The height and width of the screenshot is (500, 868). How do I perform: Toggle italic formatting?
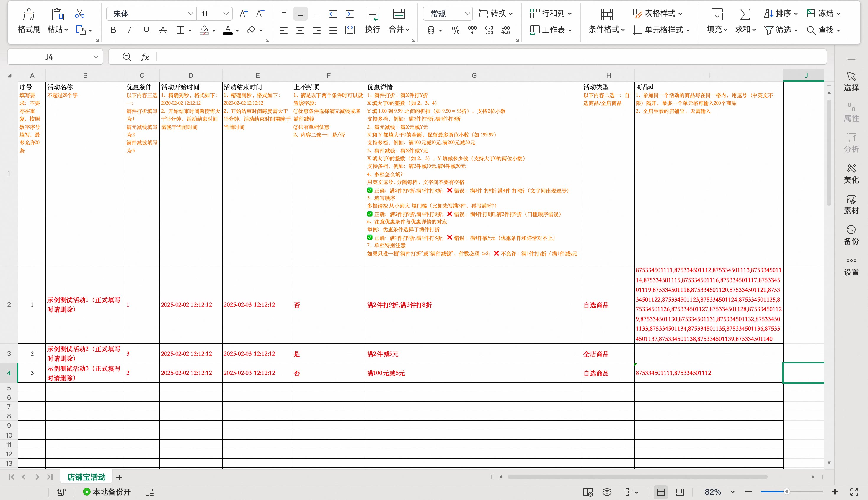pos(129,30)
